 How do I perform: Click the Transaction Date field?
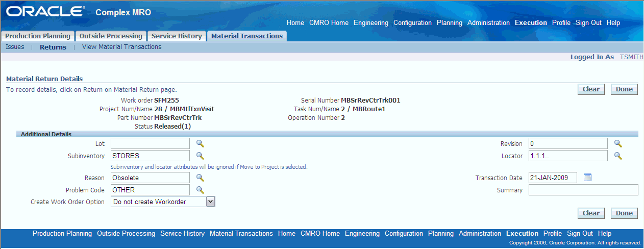tap(553, 178)
